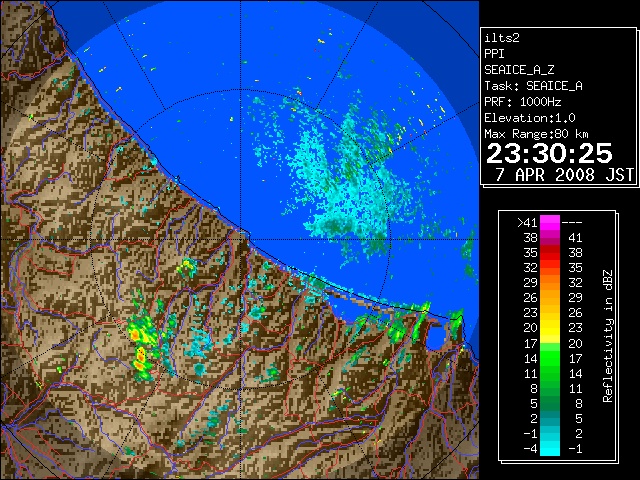This screenshot has height=480, width=640.
Task: Click the 23:30:25 timestamp
Action: pyautogui.click(x=549, y=153)
